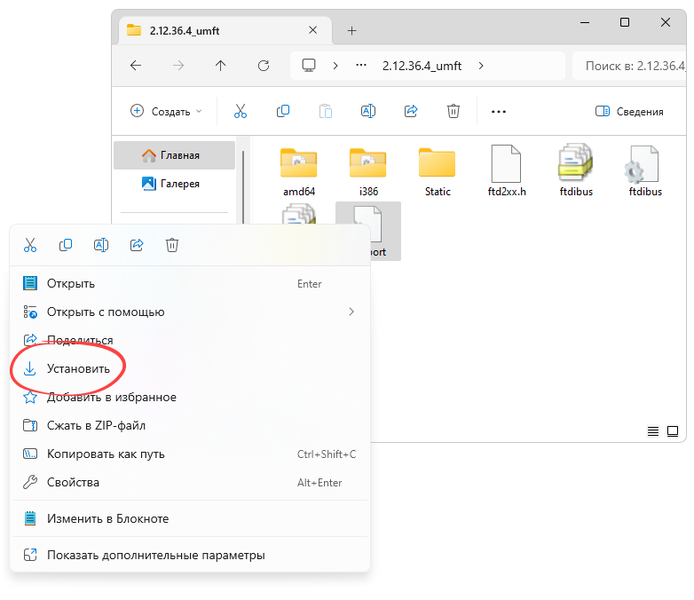694x600 pixels.
Task: Refresh the folder view
Action: pyautogui.click(x=263, y=66)
